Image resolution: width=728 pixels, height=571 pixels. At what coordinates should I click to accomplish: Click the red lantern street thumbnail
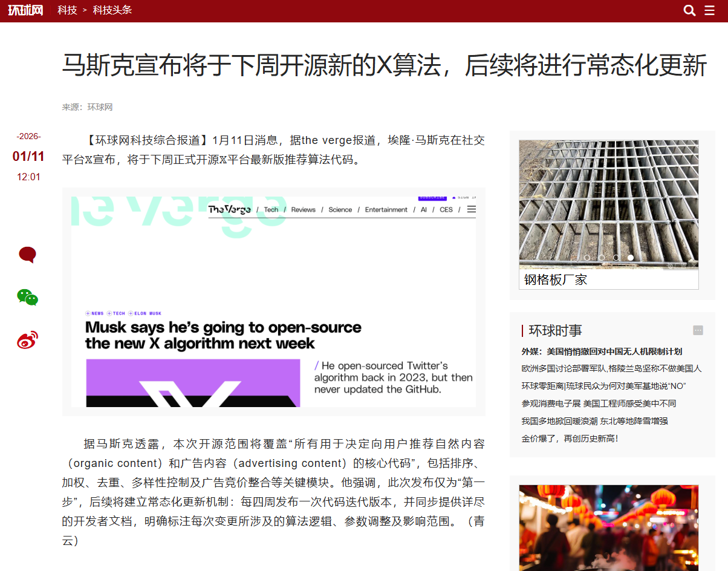(608, 527)
